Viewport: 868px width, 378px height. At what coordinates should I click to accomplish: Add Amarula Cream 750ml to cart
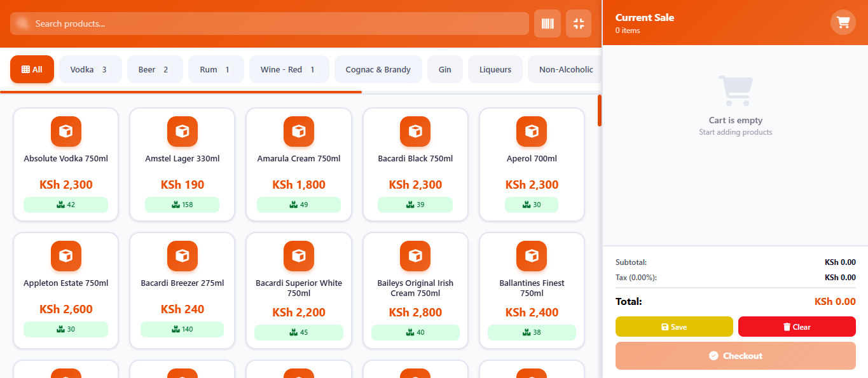(298, 165)
